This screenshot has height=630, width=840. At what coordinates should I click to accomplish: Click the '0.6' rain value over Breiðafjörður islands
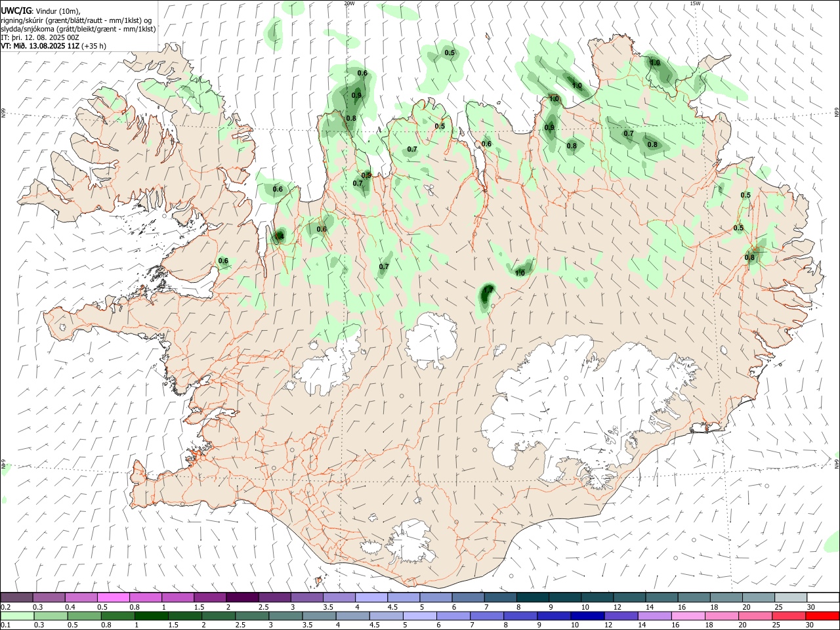click(223, 261)
